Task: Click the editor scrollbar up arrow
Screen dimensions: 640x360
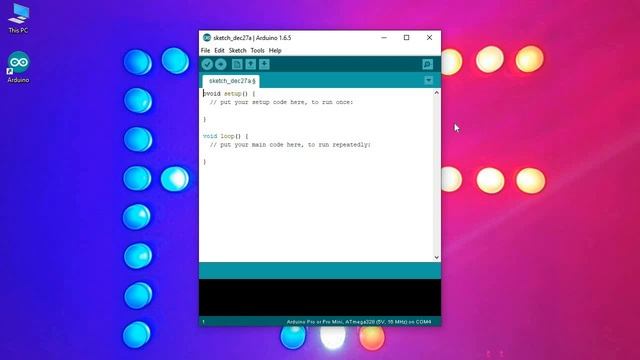Action: point(436,93)
